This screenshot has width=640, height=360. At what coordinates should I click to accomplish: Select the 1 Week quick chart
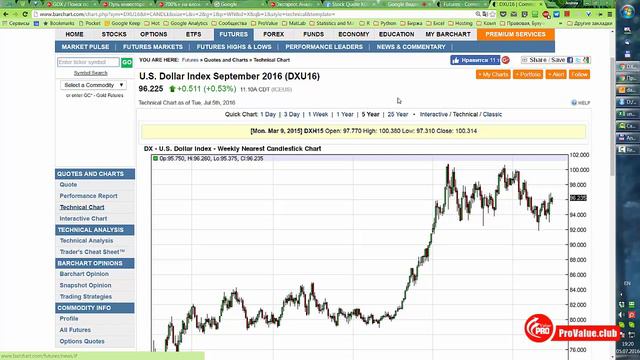pyautogui.click(x=318, y=114)
